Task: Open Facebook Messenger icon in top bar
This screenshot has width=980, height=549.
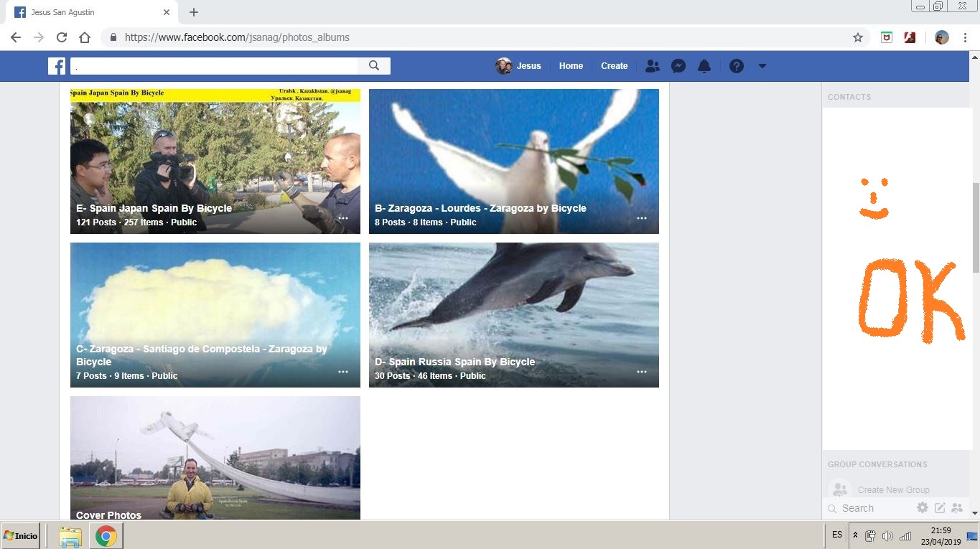Action: pos(678,66)
